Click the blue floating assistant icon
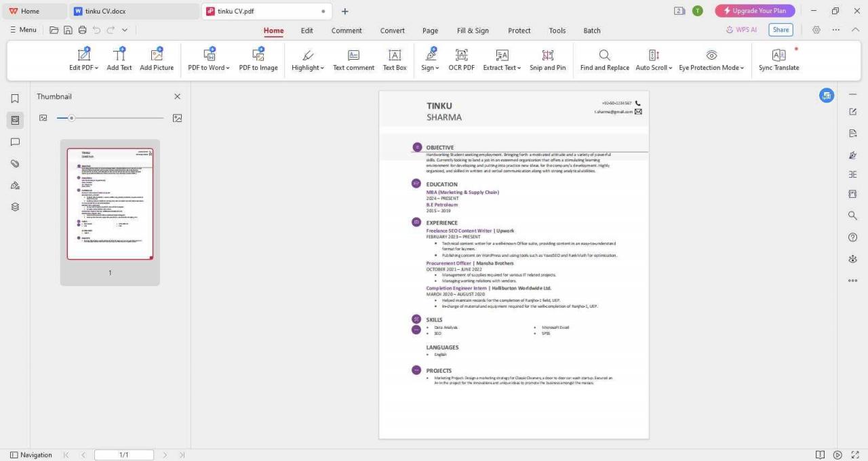Viewport: 868px width, 461px height. (x=826, y=96)
